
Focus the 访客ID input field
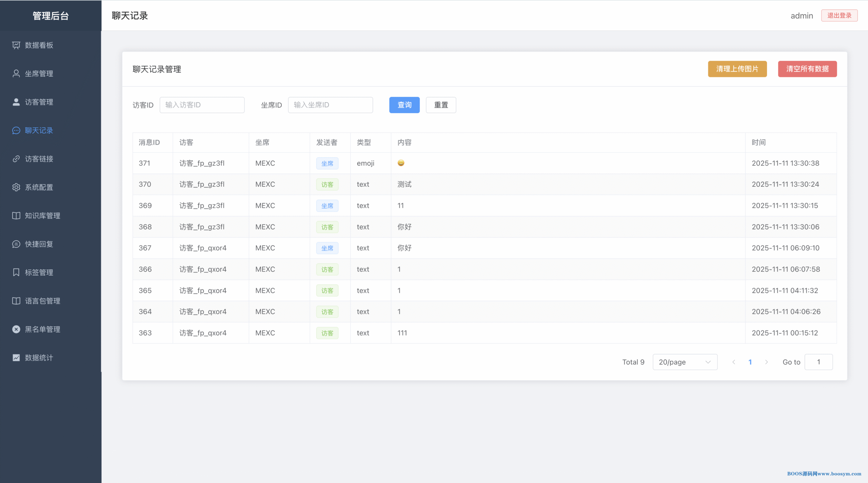tap(202, 105)
